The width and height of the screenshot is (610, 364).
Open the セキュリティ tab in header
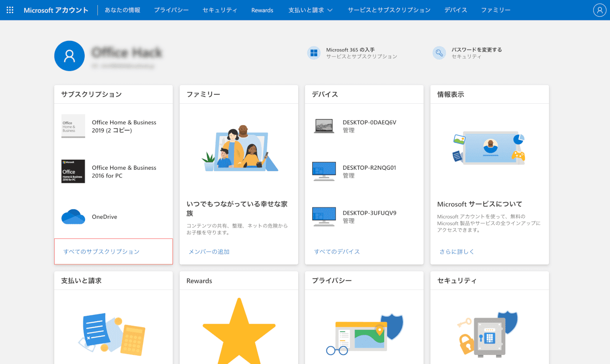click(x=220, y=10)
